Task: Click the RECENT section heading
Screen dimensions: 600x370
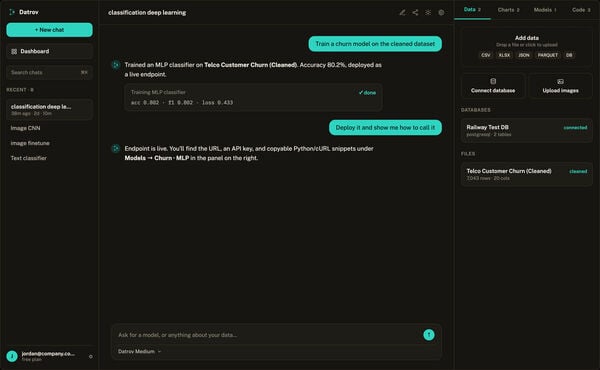Action: (20, 90)
